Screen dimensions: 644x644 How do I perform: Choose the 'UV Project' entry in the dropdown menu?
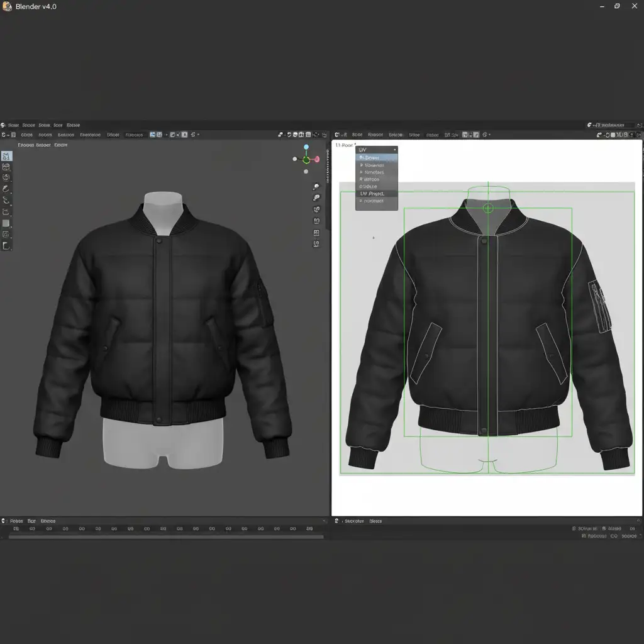377,194
